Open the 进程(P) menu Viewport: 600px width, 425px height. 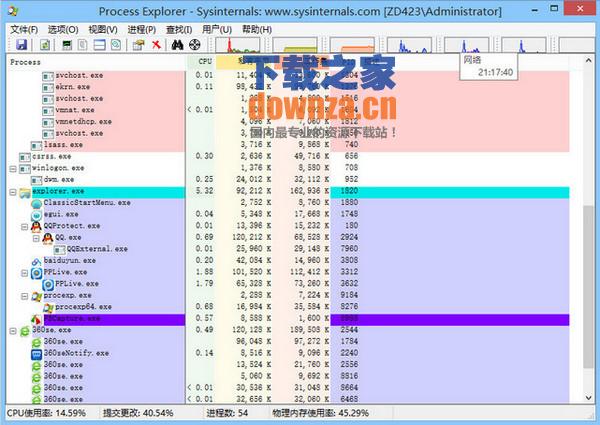coord(142,29)
